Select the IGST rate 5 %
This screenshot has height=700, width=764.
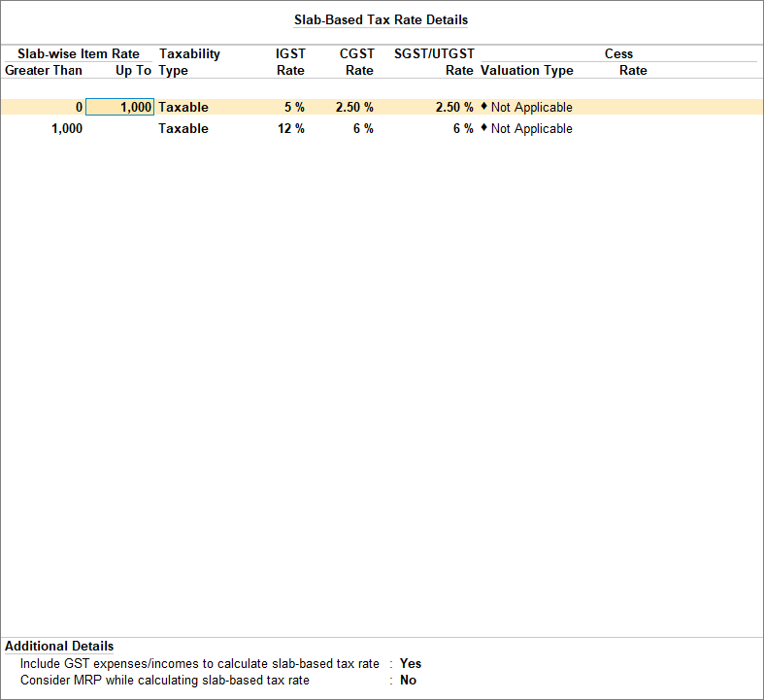294,107
